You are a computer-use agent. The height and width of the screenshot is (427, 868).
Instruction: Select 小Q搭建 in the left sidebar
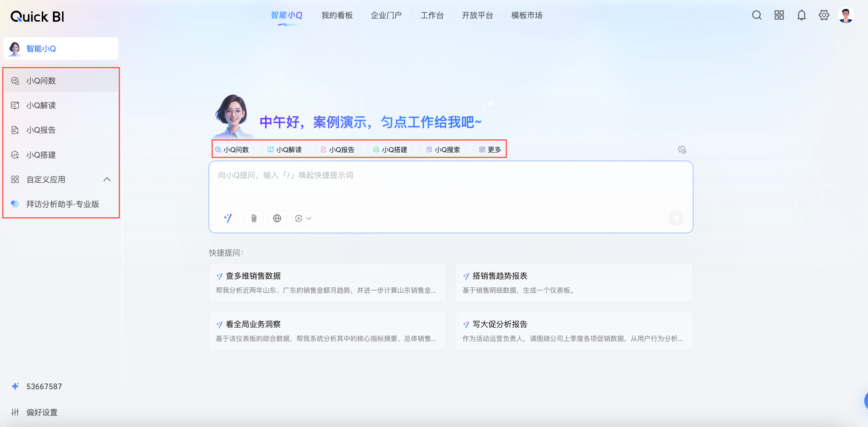pyautogui.click(x=61, y=155)
